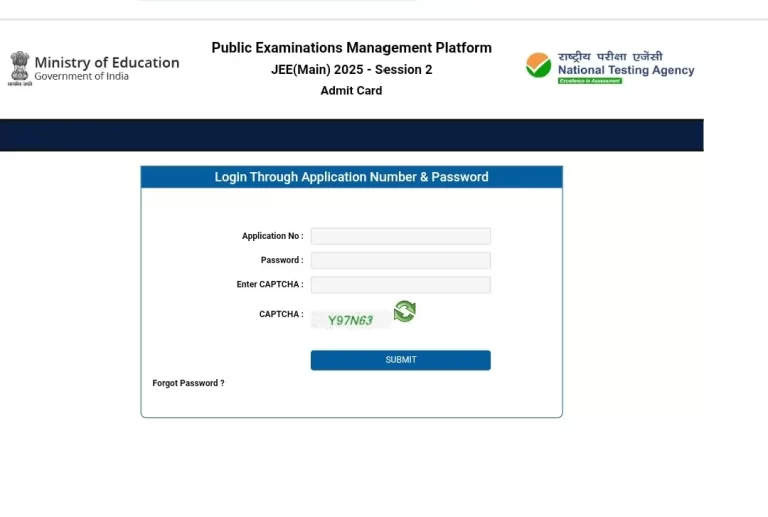Click into the Enter CAPTCHA text field
This screenshot has height=517, width=768.
tap(400, 285)
